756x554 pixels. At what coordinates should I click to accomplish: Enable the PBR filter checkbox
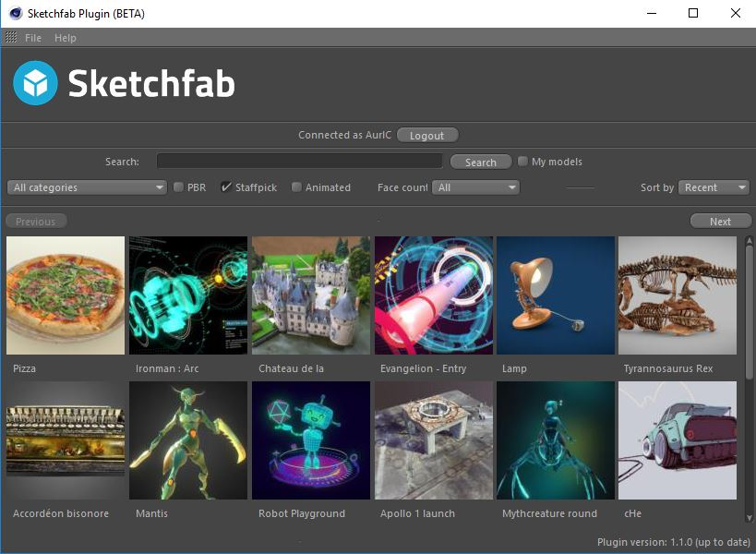(178, 187)
